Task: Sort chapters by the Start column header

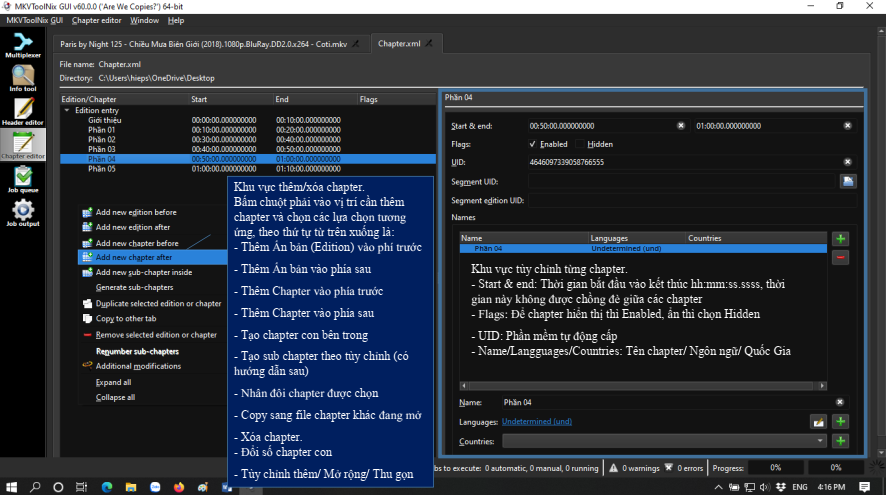Action: 231,99
